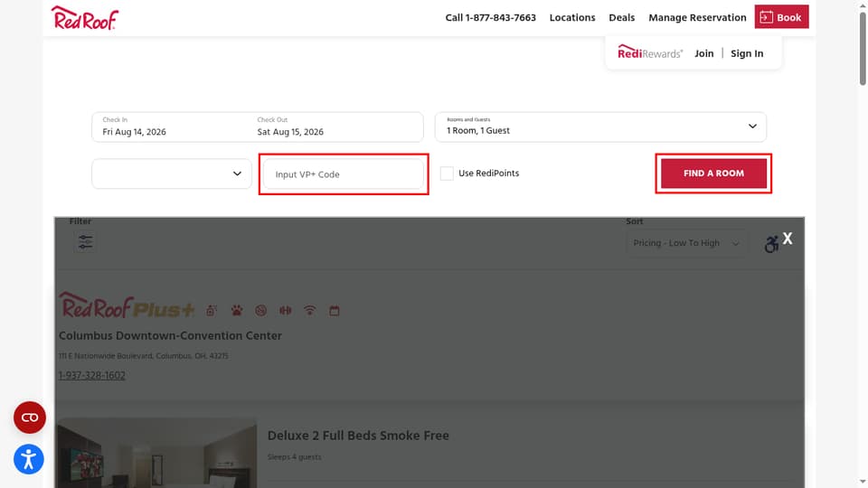
Task: Click the RediRewards logo
Action: coord(650,52)
